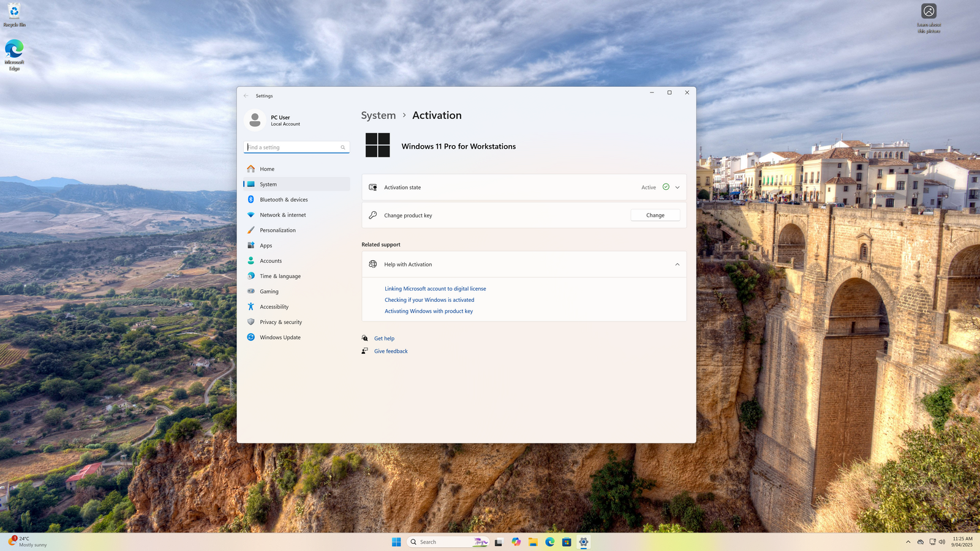
Task: Click the Related support heading
Action: (x=381, y=245)
